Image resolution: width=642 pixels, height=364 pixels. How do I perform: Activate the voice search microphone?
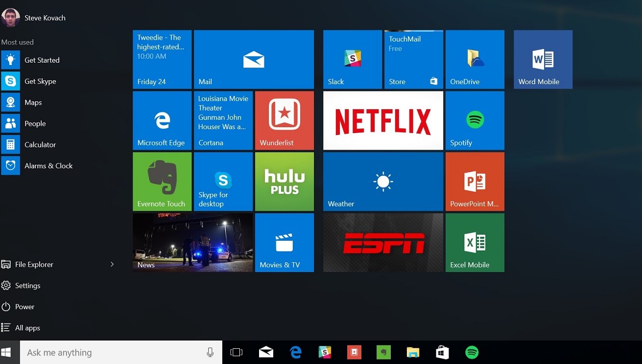point(210,352)
